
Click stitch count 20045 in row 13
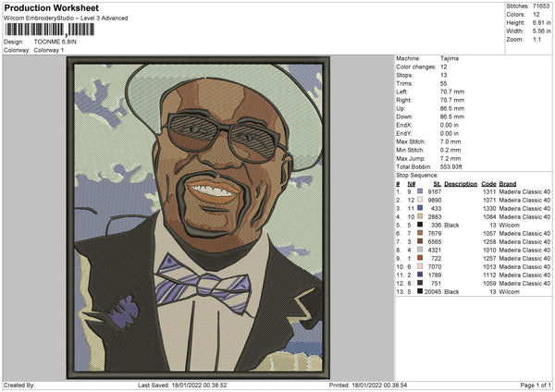pos(433,292)
